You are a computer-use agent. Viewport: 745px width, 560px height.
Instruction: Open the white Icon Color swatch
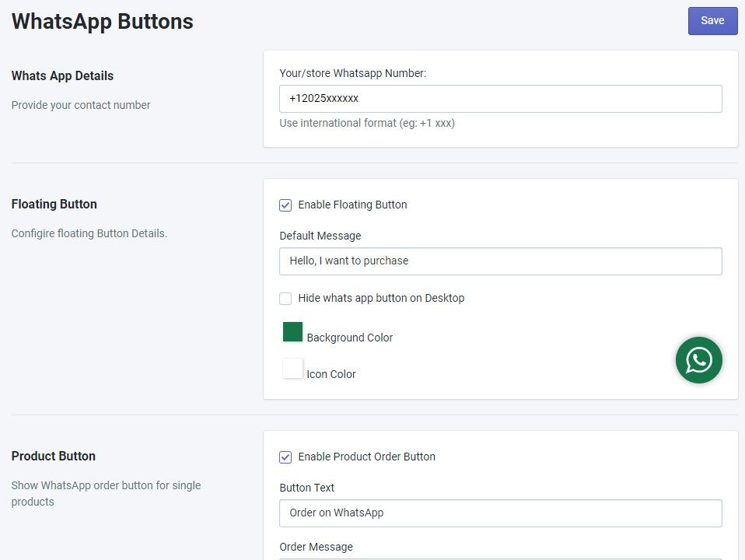tap(292, 369)
